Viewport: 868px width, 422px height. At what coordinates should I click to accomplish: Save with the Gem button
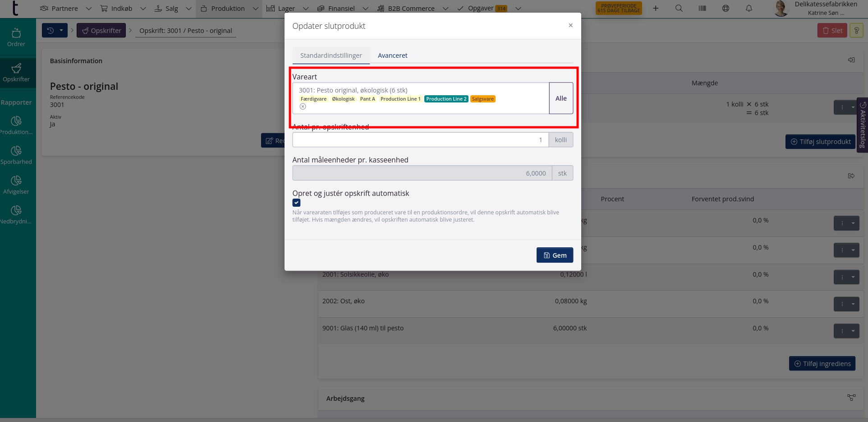pos(555,255)
